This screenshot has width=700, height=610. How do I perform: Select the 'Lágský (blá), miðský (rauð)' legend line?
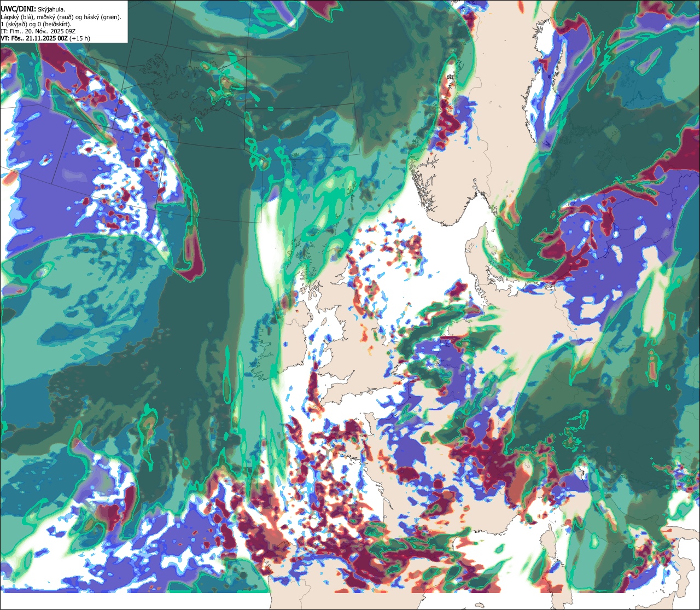(61, 17)
